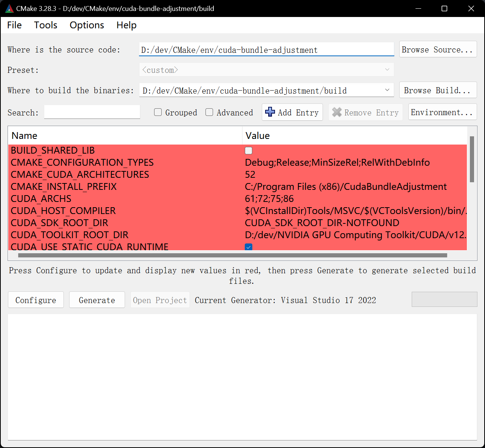Click the CUDA_SDK_ROOT_DIR-NOTFOUND value
This screenshot has height=448, width=485.
tap(322, 223)
